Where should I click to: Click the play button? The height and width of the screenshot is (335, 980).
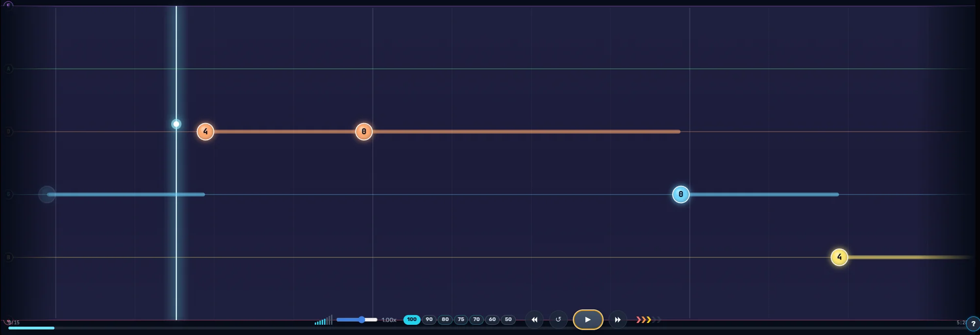(588, 320)
